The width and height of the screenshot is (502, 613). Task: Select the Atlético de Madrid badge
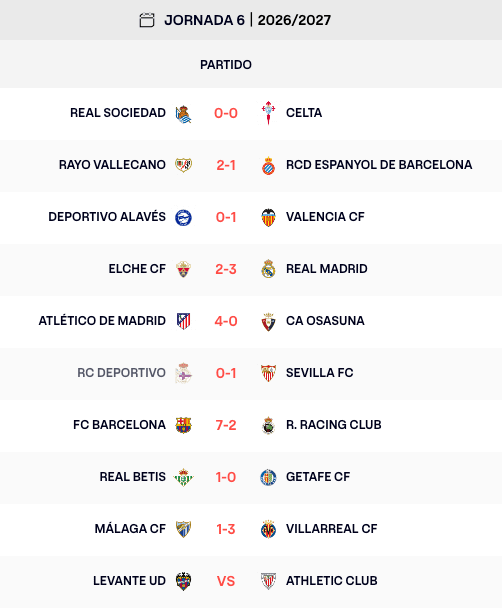point(183,321)
